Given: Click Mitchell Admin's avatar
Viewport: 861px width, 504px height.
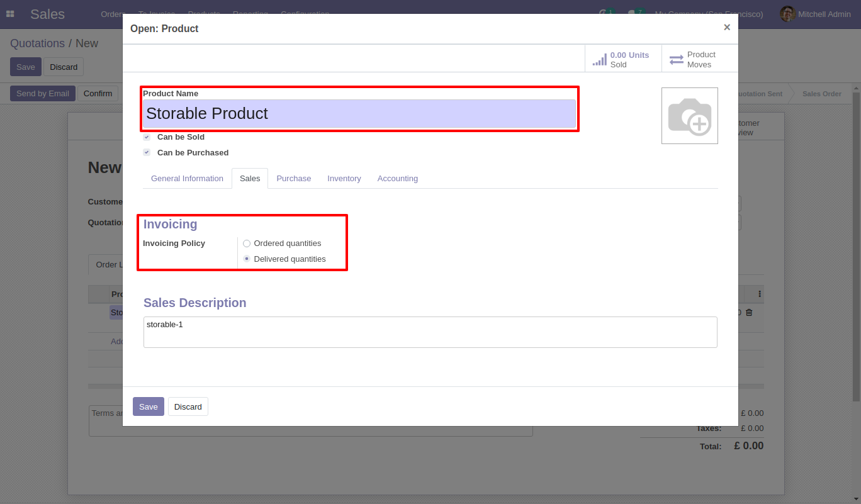Looking at the screenshot, I should pos(787,14).
